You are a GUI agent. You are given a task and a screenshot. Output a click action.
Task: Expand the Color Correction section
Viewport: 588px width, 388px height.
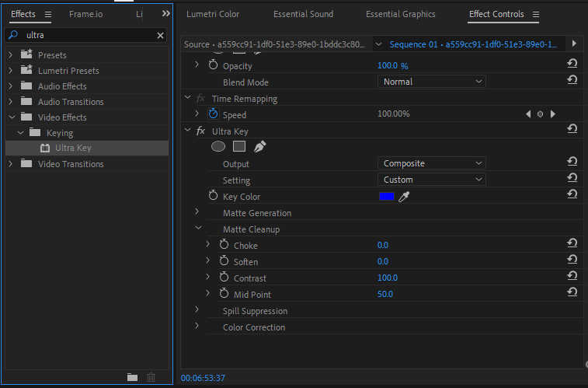(197, 326)
